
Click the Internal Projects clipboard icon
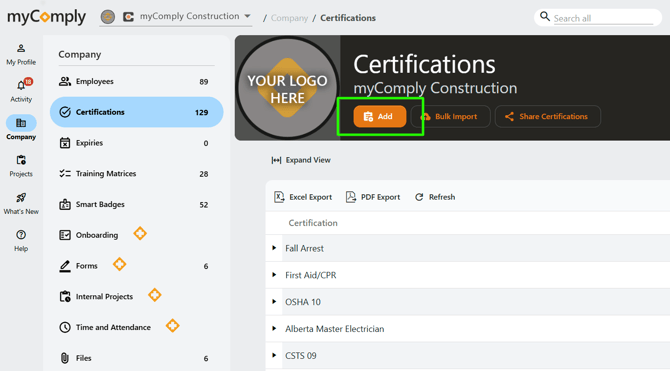pyautogui.click(x=65, y=296)
